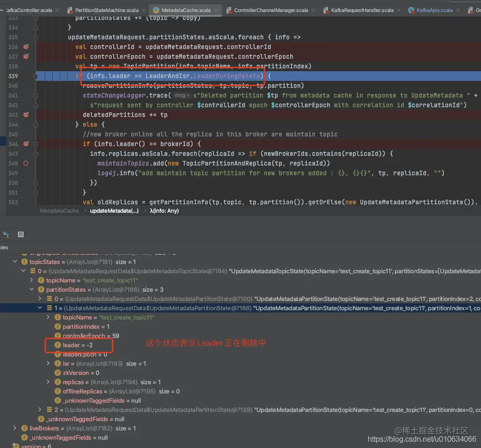Collapse the else block fold at line 344

36,124
